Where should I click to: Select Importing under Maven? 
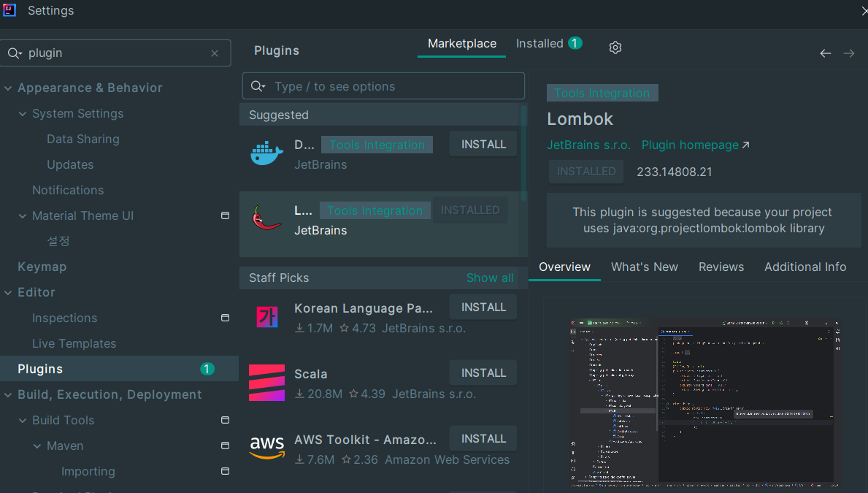(x=88, y=471)
